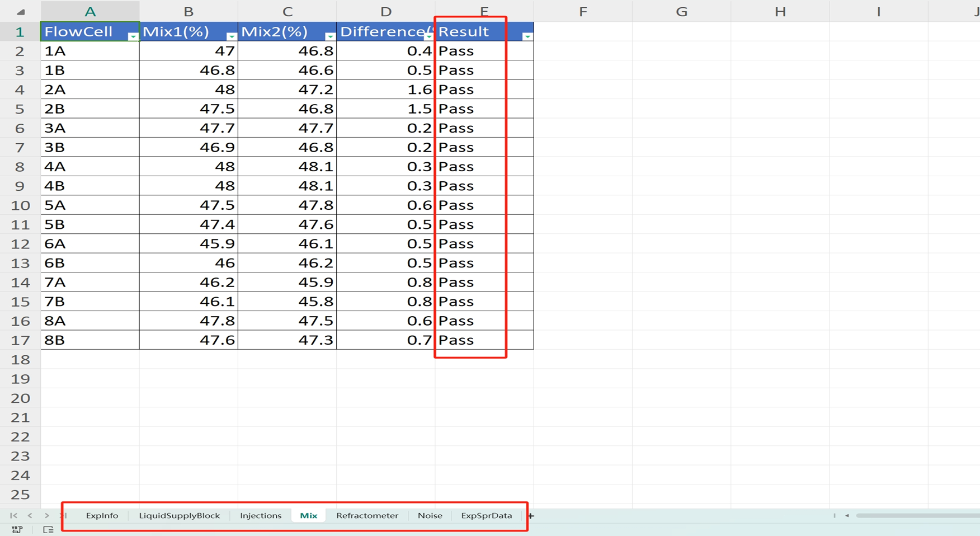Viewport: 980px width, 536px height.
Task: Jump to the first sheet tab
Action: 13,515
